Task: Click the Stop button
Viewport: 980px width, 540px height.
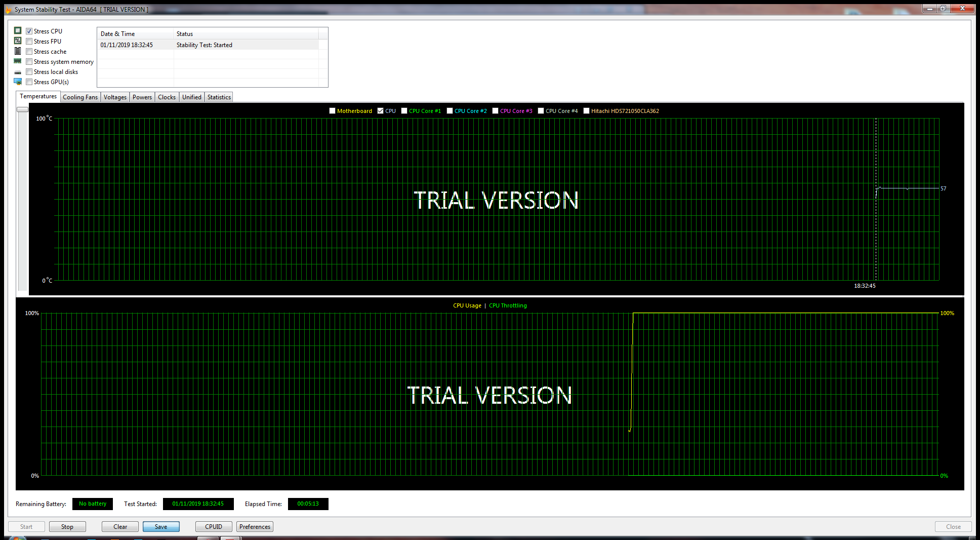Action: coord(67,527)
